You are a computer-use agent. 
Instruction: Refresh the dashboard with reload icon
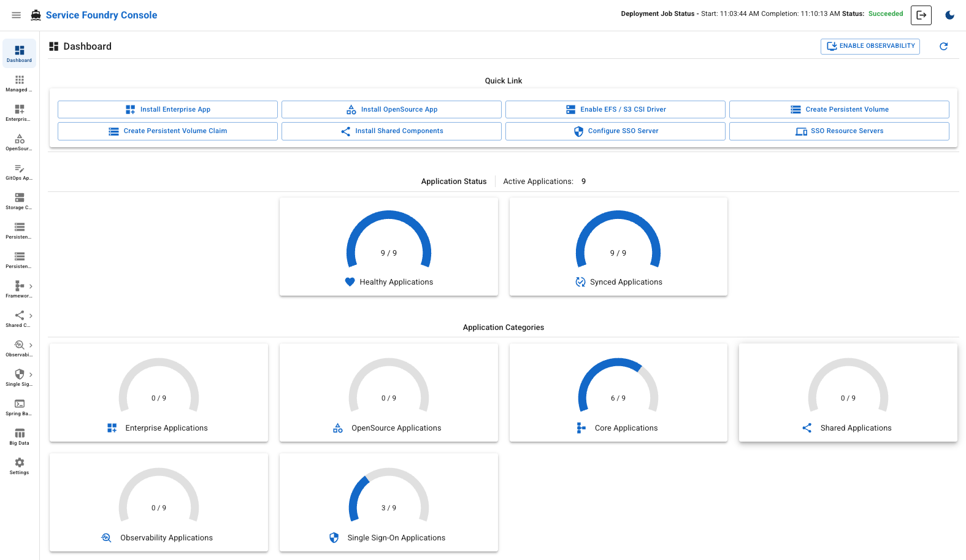tap(944, 47)
